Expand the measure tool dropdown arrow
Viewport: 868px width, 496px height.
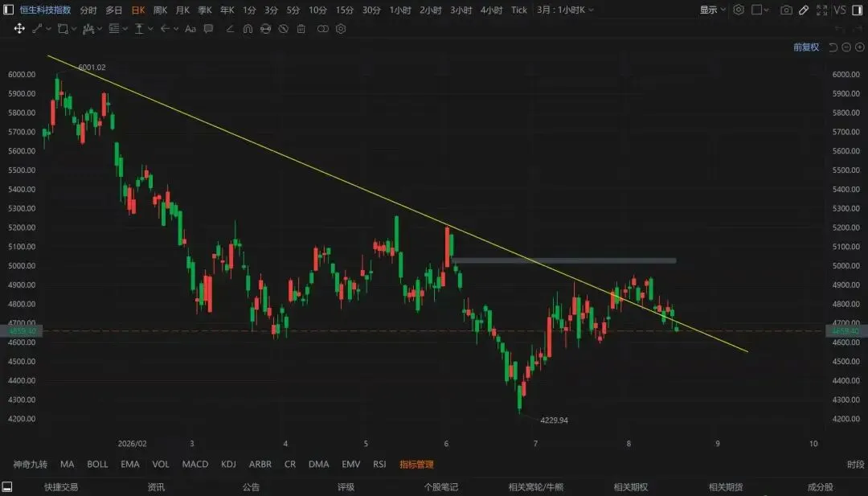pyautogui.click(x=150, y=29)
